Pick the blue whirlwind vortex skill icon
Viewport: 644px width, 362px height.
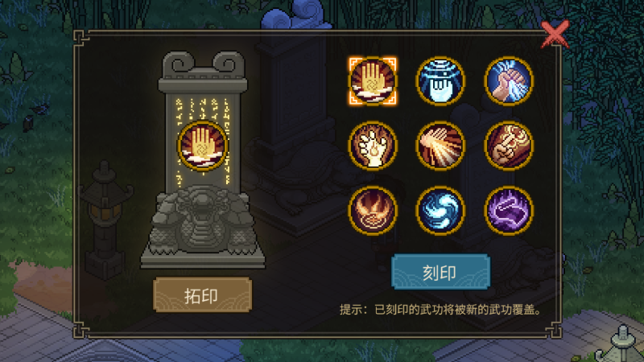point(440,210)
